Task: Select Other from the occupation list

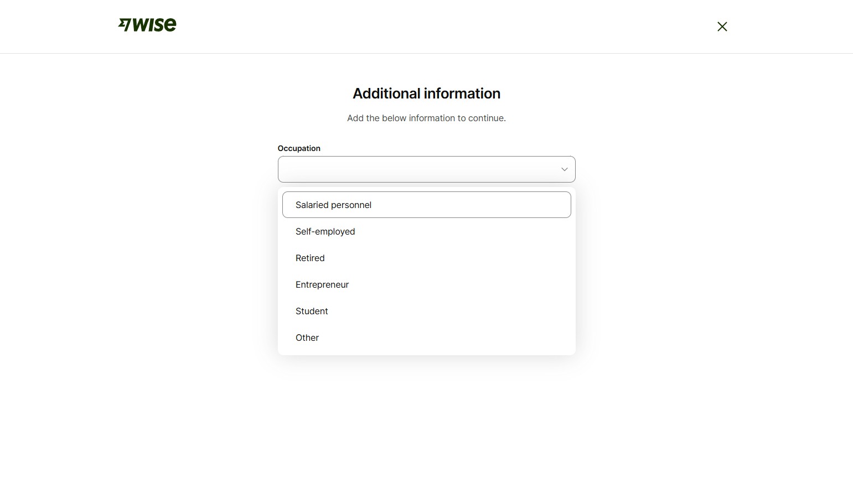Action: point(307,337)
